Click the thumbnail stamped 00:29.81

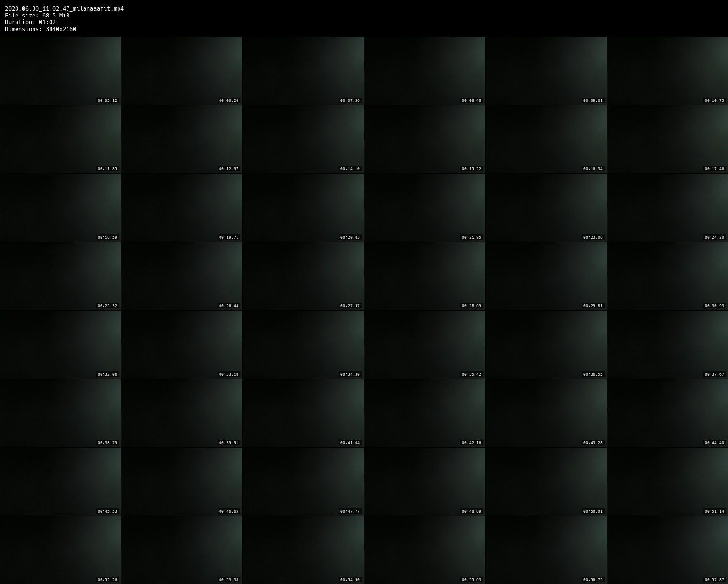point(546,276)
